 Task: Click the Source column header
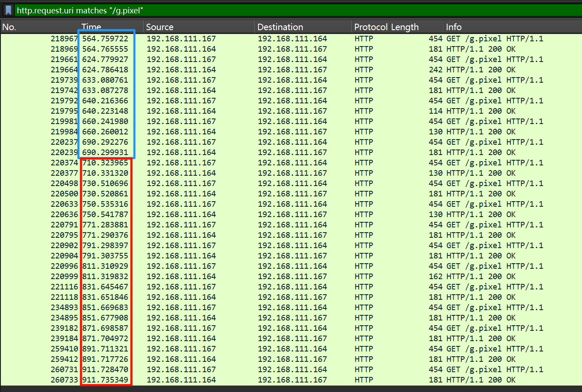199,27
